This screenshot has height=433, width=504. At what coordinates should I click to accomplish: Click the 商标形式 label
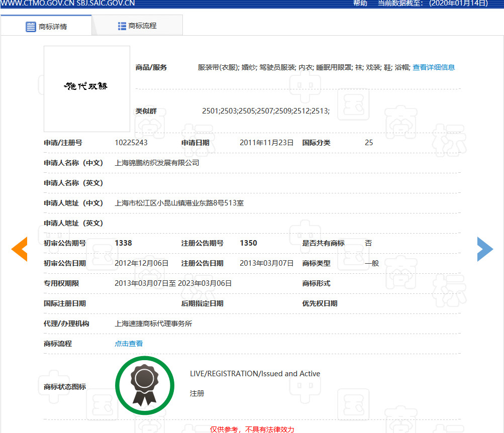coord(316,283)
